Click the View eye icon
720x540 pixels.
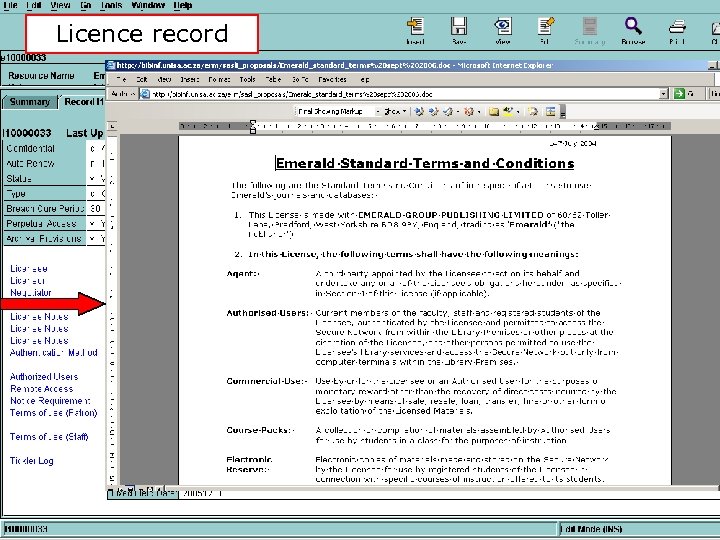[503, 27]
